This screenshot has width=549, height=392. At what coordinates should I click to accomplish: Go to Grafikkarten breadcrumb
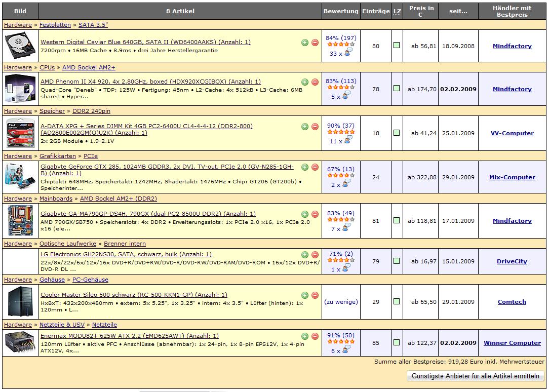57,156
